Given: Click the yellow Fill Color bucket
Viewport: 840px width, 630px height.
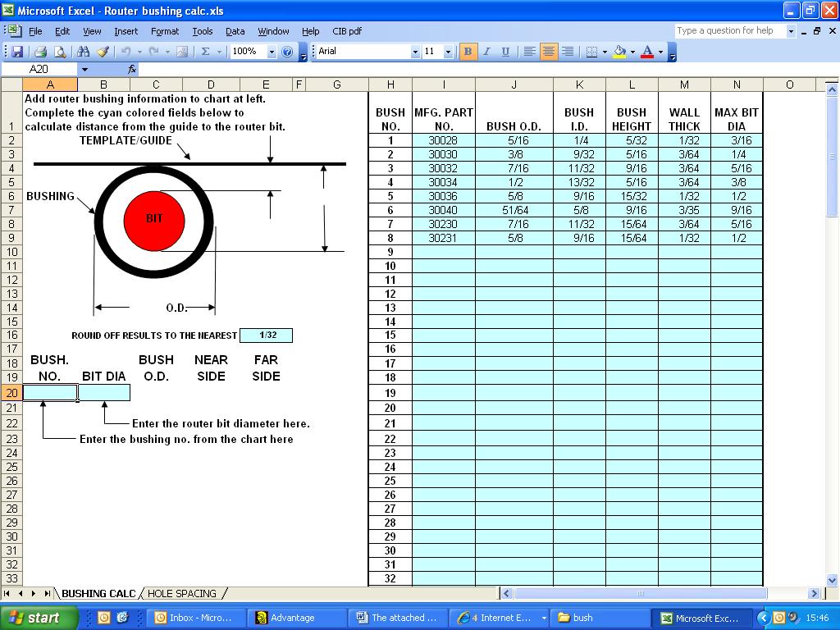Looking at the screenshot, I should pos(619,52).
